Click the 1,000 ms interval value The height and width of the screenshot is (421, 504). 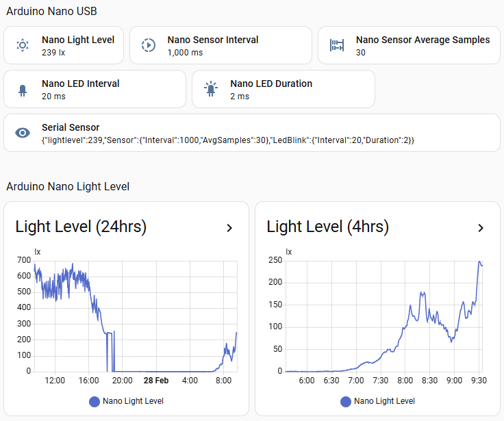[185, 53]
